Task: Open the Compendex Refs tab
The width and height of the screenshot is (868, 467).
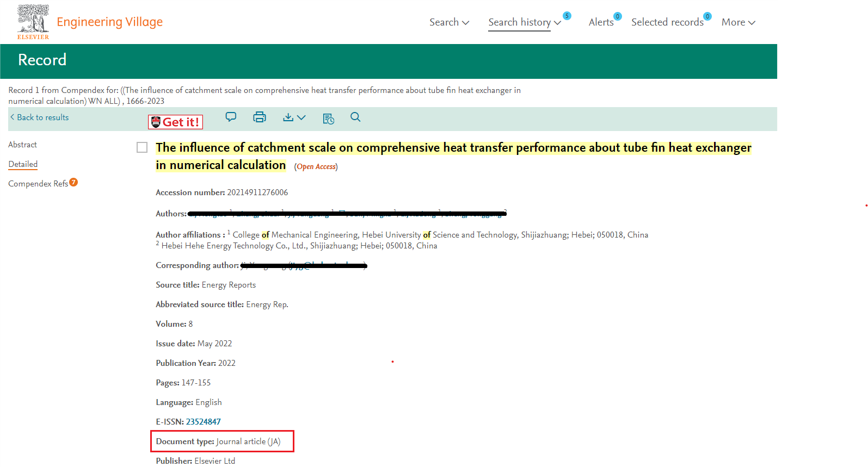Action: [38, 184]
